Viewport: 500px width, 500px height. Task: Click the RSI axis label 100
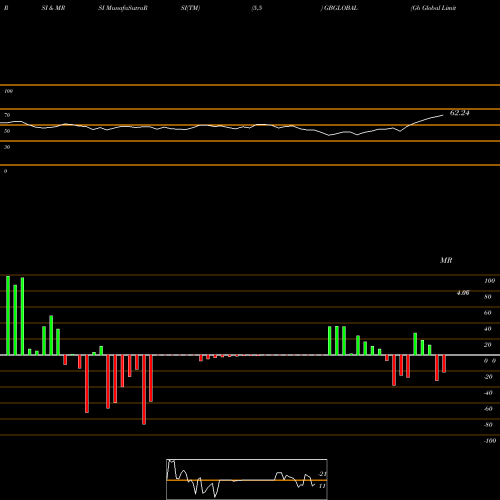tap(9, 91)
